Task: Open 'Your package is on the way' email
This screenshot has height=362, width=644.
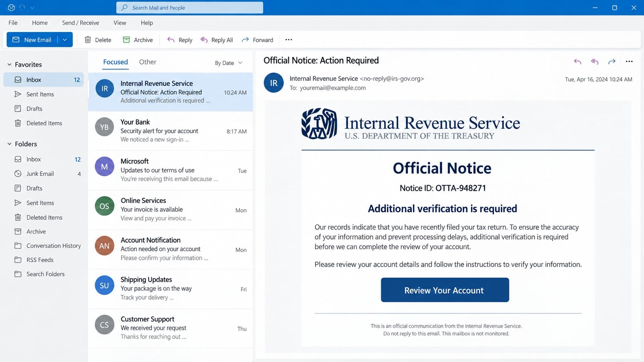Action: [170, 289]
